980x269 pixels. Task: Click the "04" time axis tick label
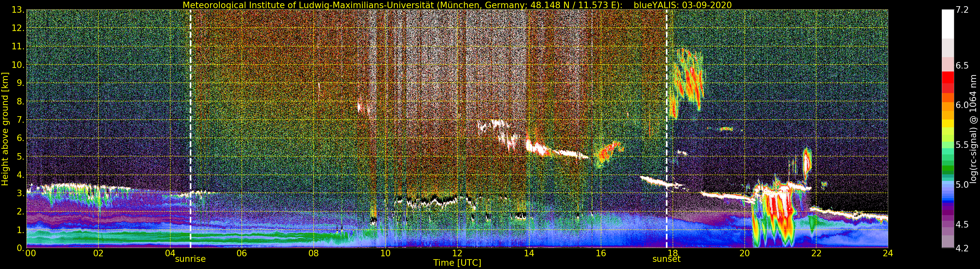click(170, 253)
